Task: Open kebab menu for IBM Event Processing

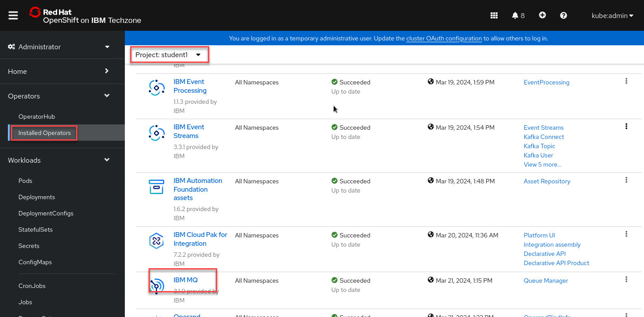Action: coord(626,81)
